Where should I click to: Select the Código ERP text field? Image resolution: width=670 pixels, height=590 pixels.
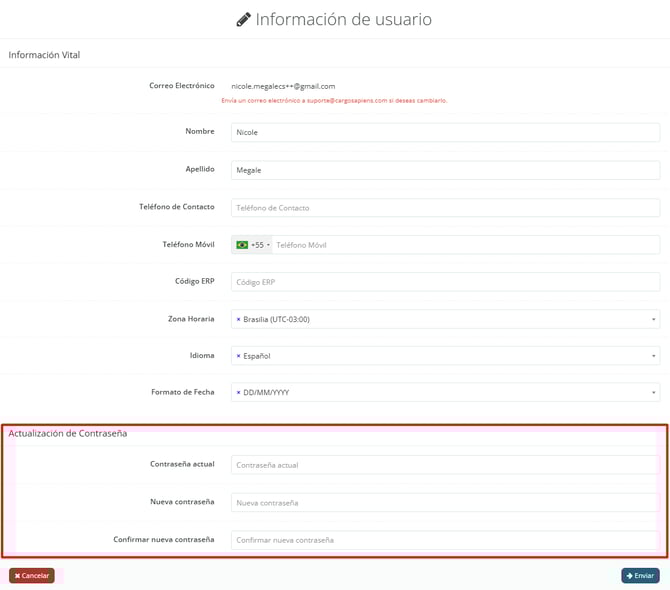pos(445,282)
